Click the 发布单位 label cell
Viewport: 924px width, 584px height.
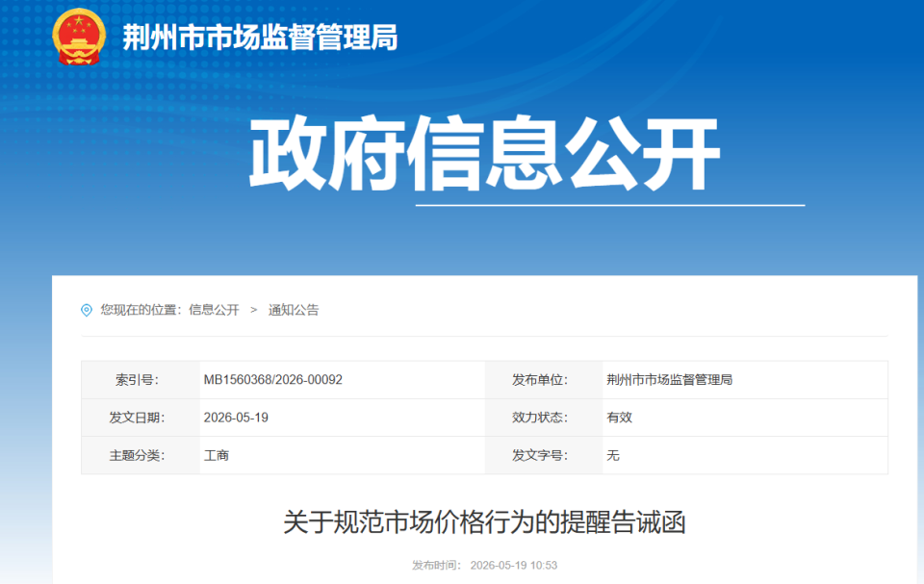coord(543,379)
